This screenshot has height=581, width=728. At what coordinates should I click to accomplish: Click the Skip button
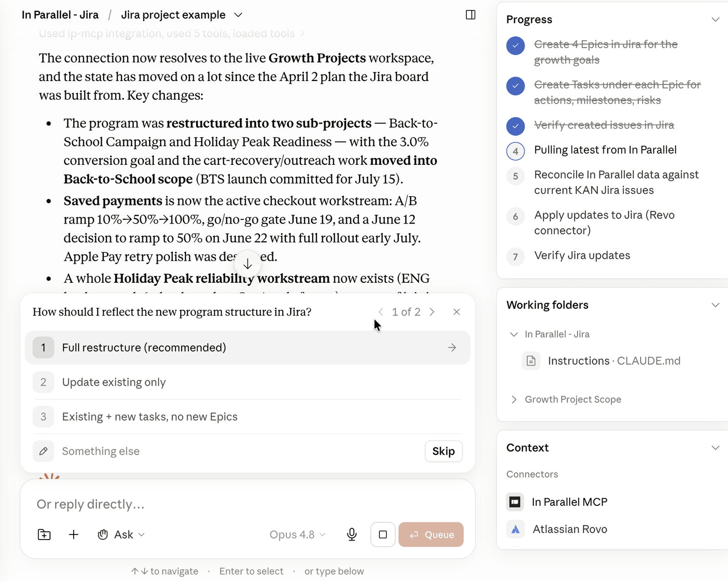click(444, 451)
